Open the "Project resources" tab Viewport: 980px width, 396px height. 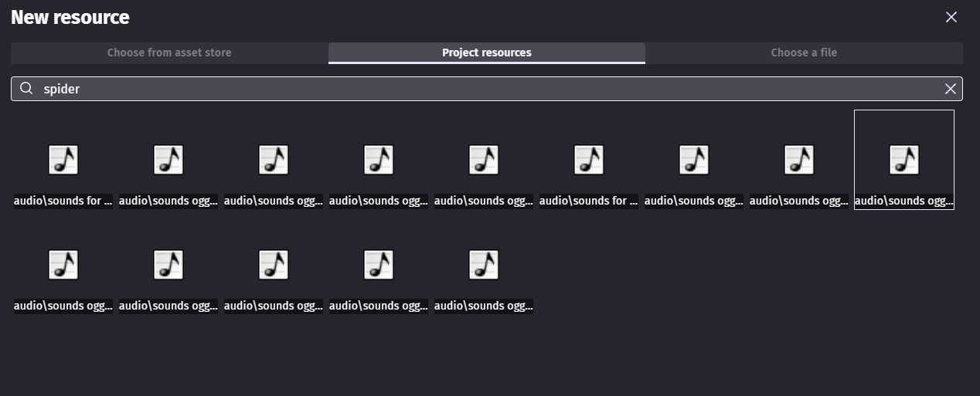[x=486, y=52]
